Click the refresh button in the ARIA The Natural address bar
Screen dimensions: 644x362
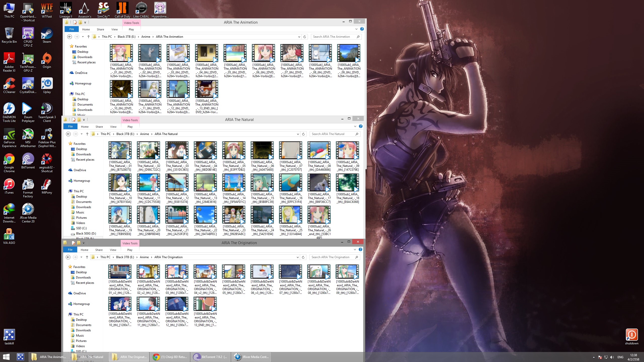tap(303, 134)
